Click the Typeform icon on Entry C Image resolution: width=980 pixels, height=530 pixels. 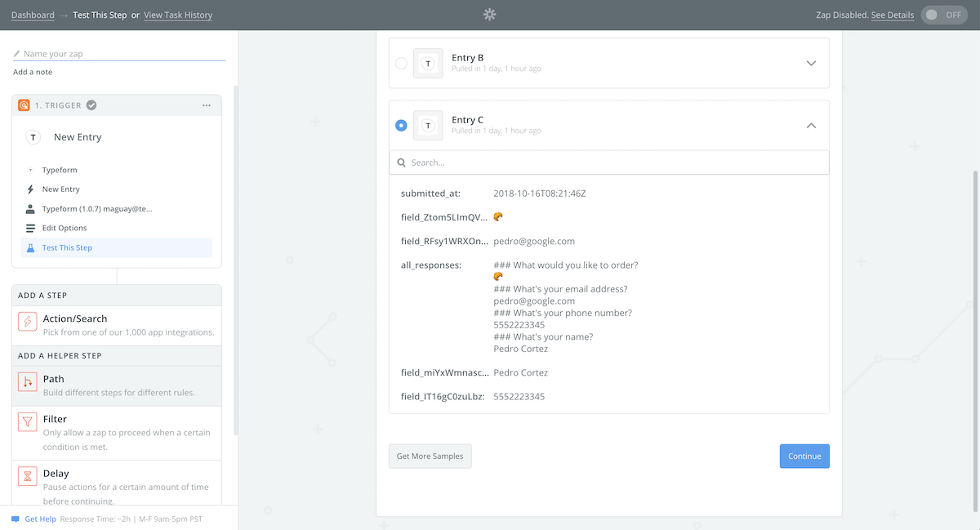[428, 125]
